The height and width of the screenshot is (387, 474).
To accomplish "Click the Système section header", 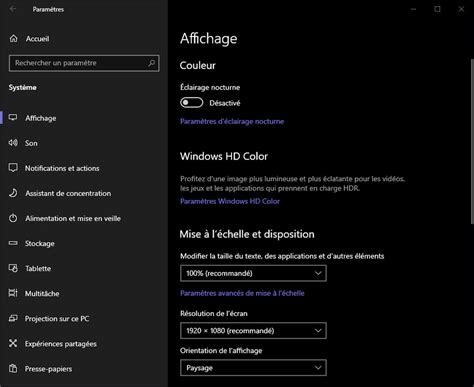I will tap(23, 87).
